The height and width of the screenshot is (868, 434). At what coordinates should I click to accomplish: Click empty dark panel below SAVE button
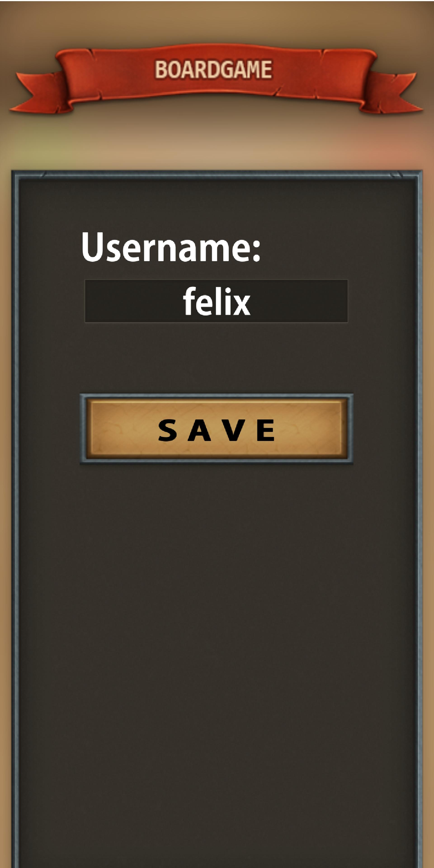click(x=216, y=640)
